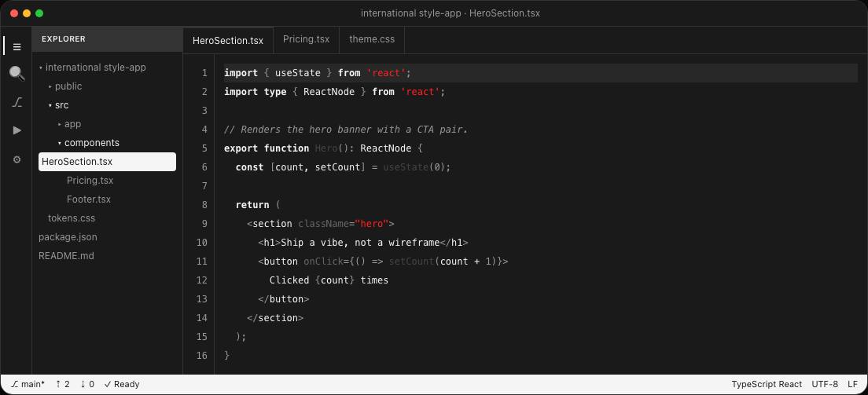Open the Source Control branch icon
The width and height of the screenshot is (868, 395).
coord(17,102)
